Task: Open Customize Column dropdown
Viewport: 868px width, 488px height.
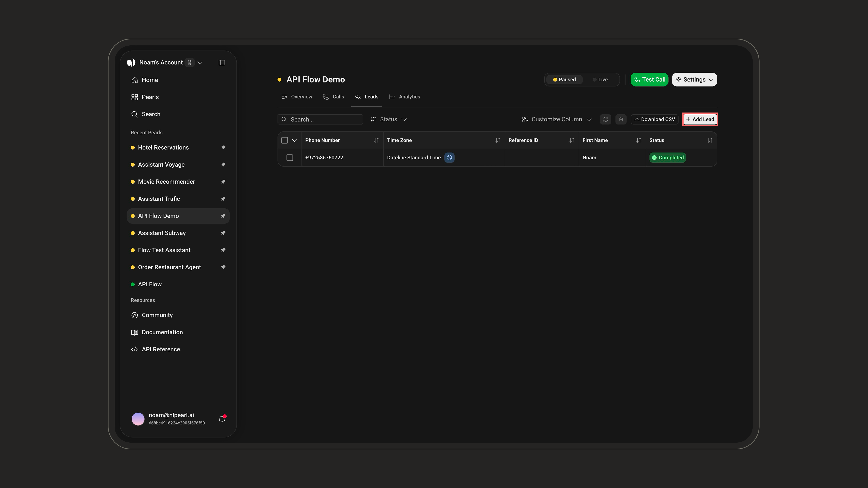Action: 557,119
